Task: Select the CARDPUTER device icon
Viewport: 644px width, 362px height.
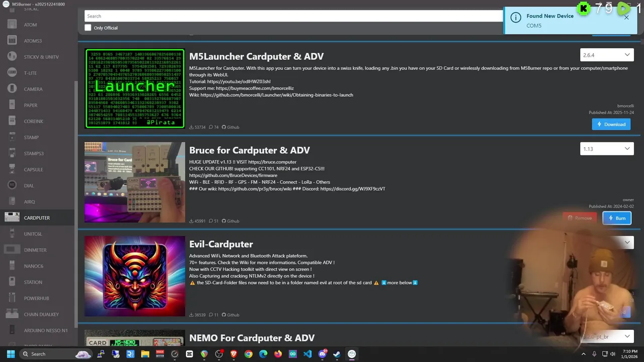Action: (12, 218)
